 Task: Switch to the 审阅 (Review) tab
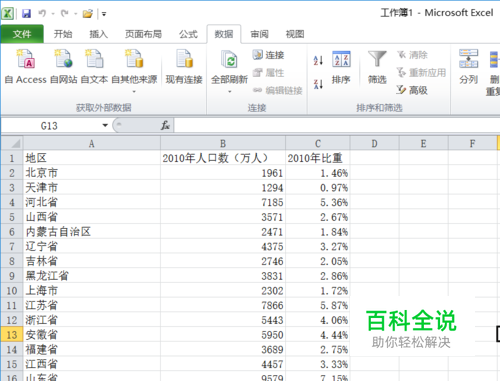pos(259,34)
